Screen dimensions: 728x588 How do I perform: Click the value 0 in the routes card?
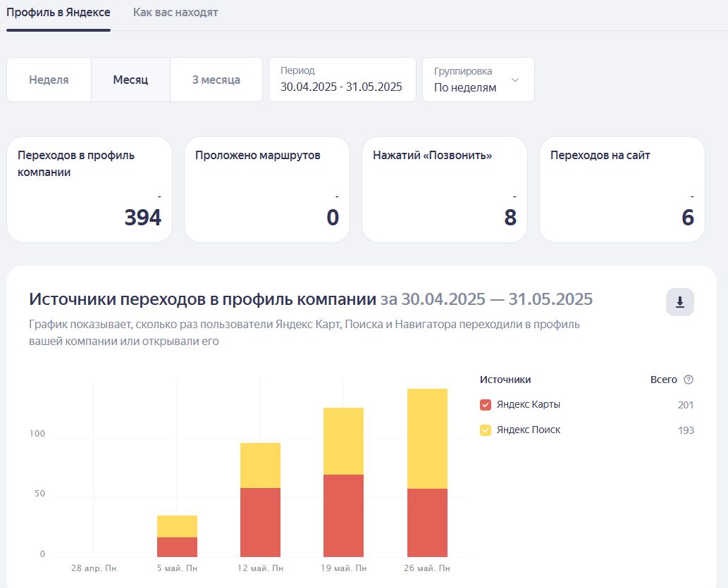(x=333, y=217)
